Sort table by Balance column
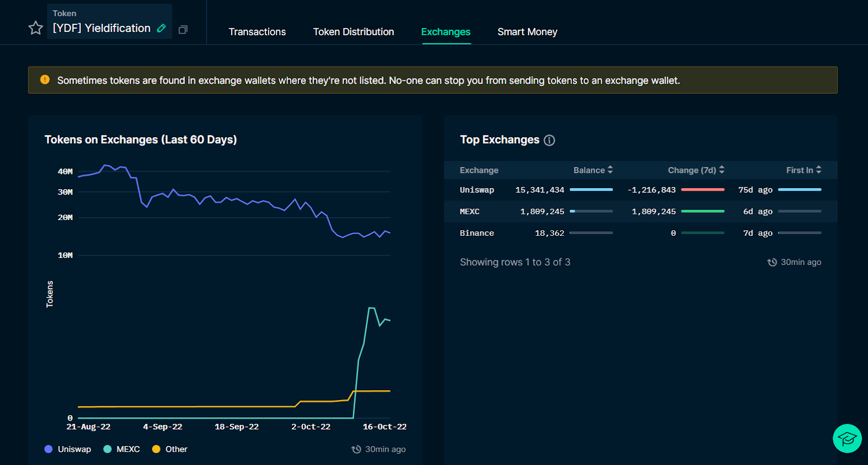The height and width of the screenshot is (465, 868). [x=593, y=170]
